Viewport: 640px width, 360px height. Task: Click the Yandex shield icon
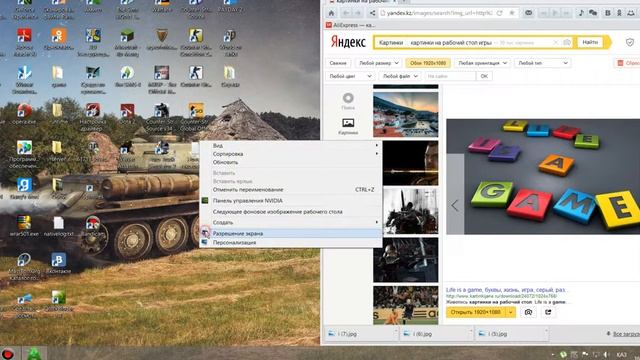[x=630, y=42]
